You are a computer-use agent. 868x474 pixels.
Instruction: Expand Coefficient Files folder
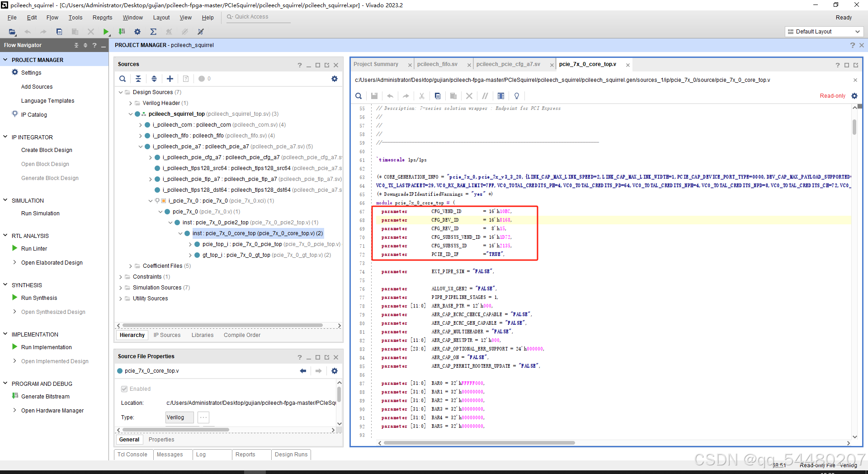pos(131,266)
